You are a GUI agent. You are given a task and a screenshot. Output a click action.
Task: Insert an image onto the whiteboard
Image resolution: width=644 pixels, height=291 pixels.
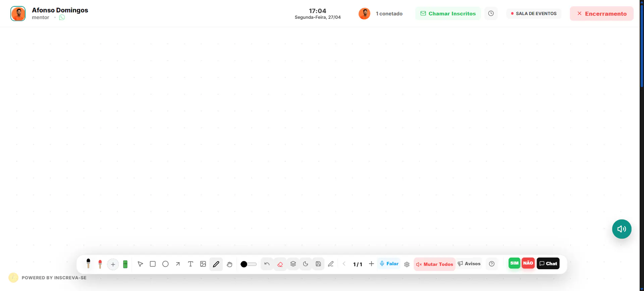point(203,264)
